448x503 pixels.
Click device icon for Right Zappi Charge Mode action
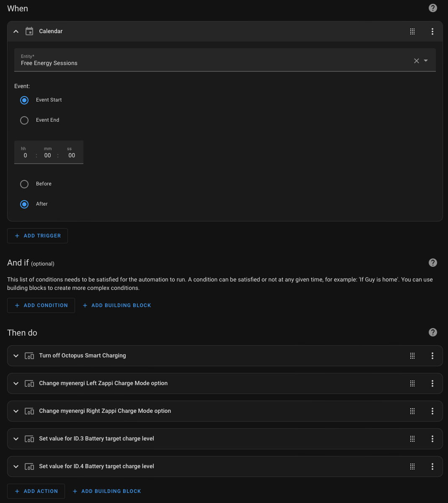pyautogui.click(x=29, y=411)
